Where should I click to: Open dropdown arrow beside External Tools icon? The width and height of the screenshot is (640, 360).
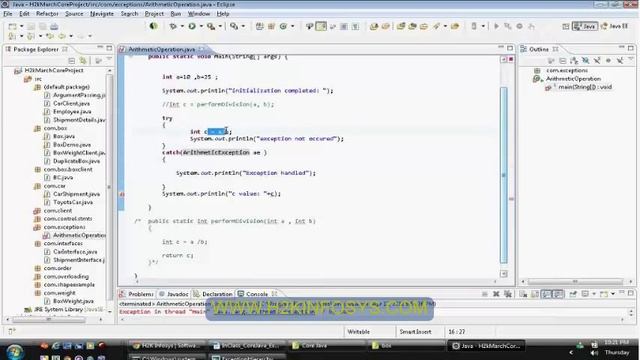pos(220,27)
